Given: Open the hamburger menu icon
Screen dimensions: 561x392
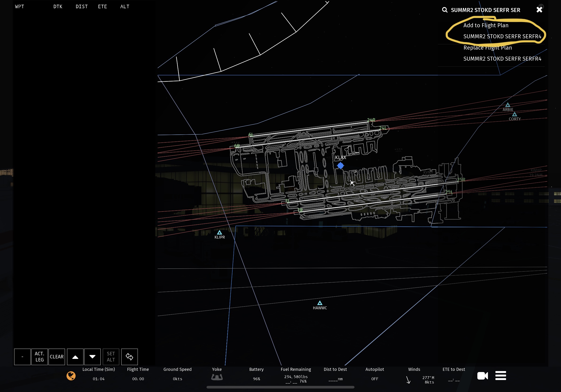Looking at the screenshot, I should tap(501, 376).
